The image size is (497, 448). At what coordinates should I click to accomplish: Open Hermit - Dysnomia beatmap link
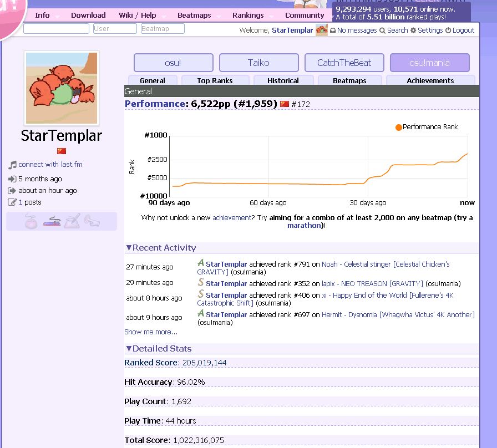point(398,314)
